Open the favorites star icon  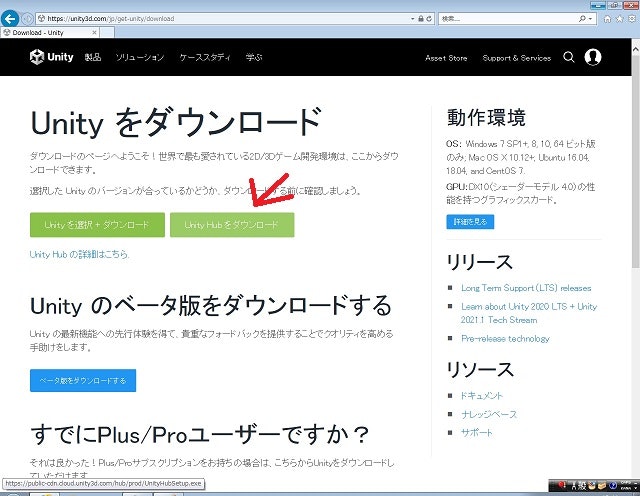(x=620, y=19)
